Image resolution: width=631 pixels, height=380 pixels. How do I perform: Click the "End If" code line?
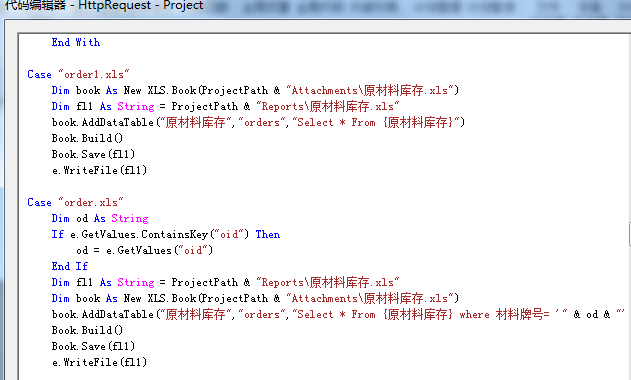pyautogui.click(x=70, y=266)
